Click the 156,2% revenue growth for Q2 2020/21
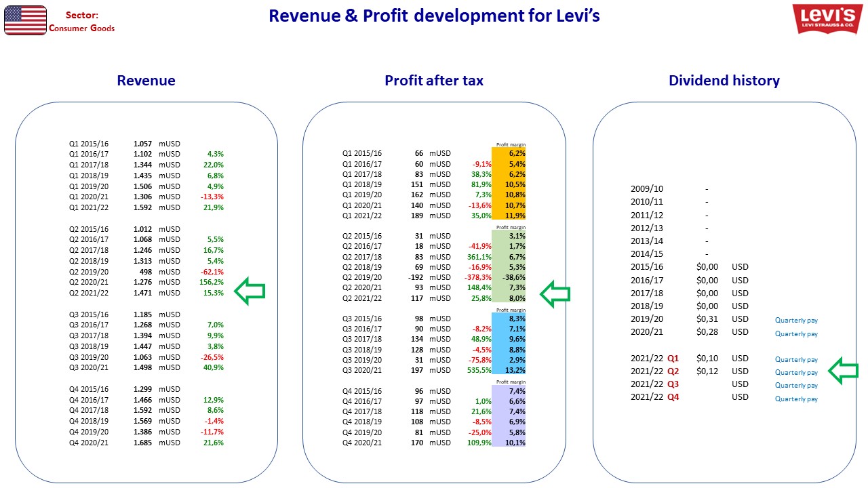 [212, 282]
